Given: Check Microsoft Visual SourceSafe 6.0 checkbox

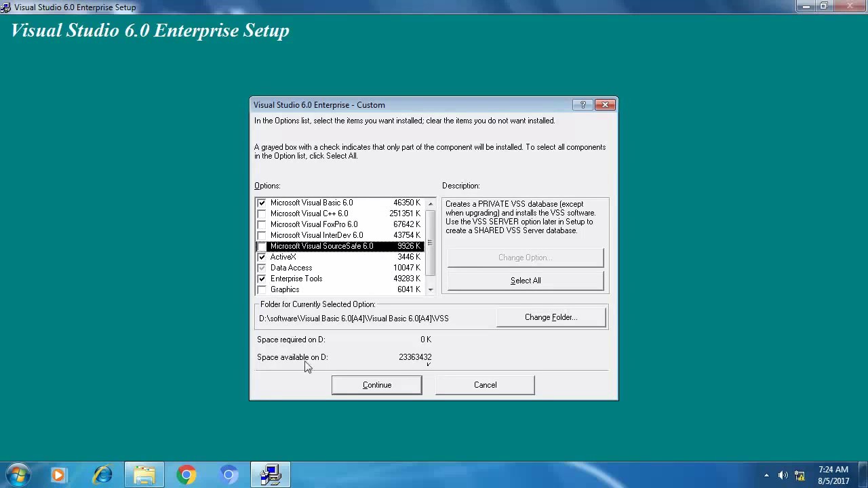Looking at the screenshot, I should (x=262, y=246).
